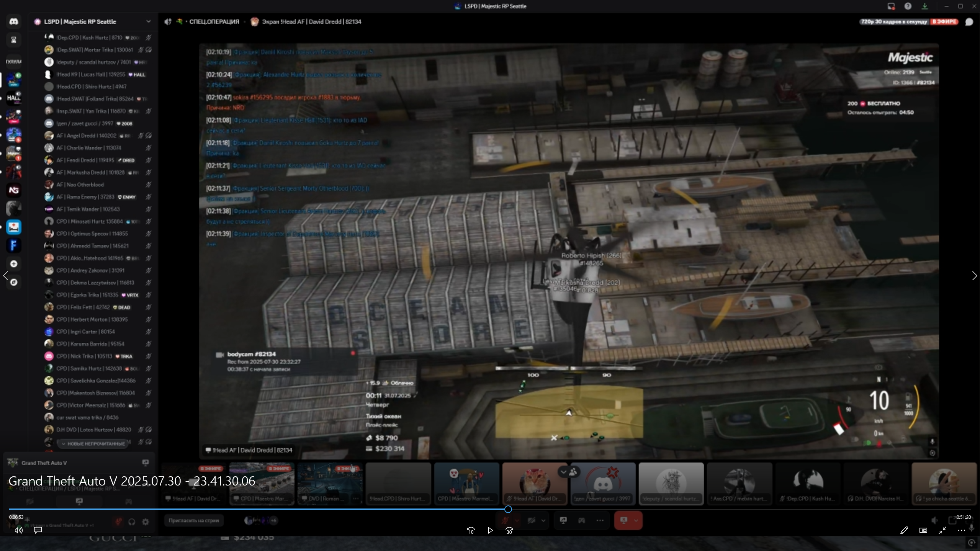The width and height of the screenshot is (980, 551).
Task: Click the 720p 30 кадров в секунду quality label
Action: [x=894, y=22]
